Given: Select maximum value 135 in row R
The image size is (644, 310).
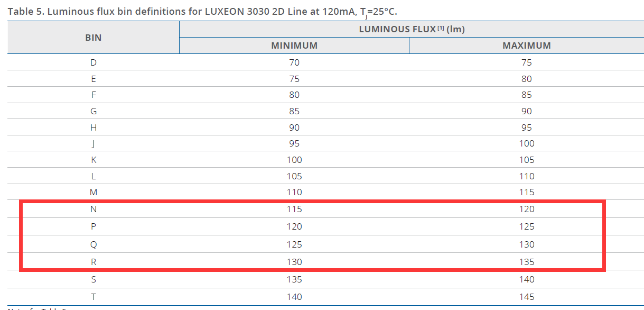Looking at the screenshot, I should tap(527, 262).
